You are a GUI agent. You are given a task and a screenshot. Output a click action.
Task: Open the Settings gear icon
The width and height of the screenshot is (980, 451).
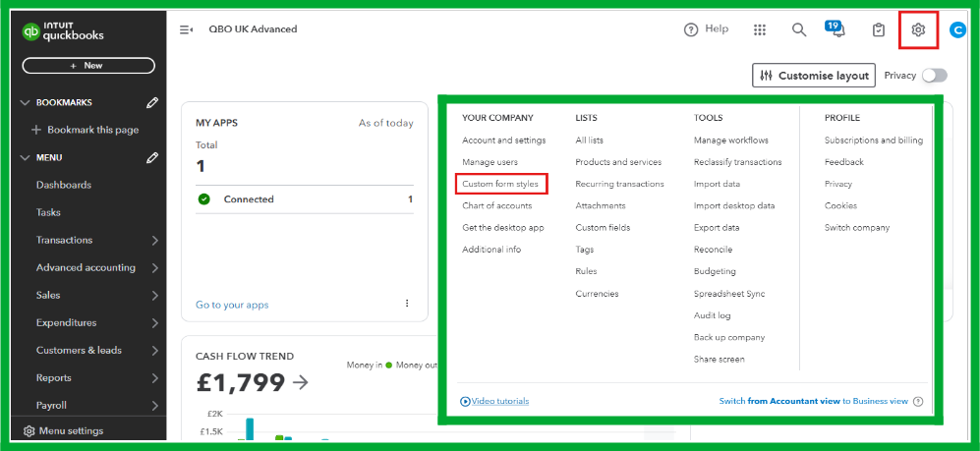[x=917, y=29]
